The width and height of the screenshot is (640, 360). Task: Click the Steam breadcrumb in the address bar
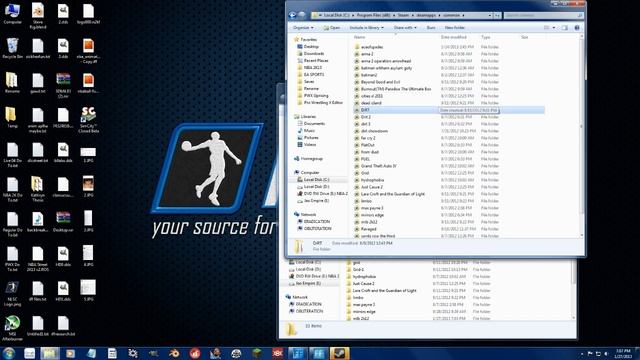click(403, 16)
